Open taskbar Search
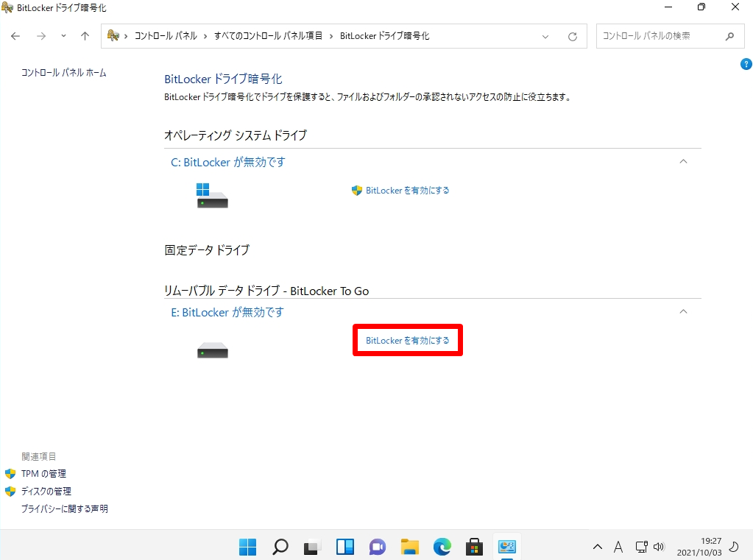 [x=280, y=547]
